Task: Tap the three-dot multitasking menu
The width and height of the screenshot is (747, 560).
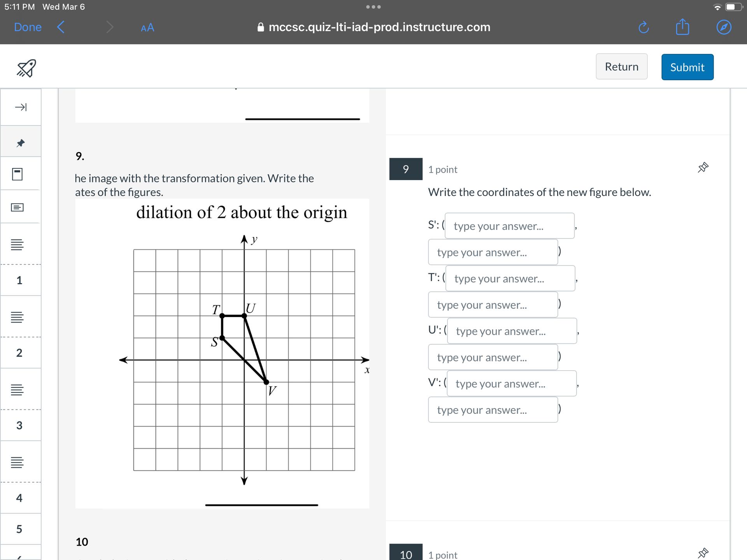Action: tap(373, 7)
